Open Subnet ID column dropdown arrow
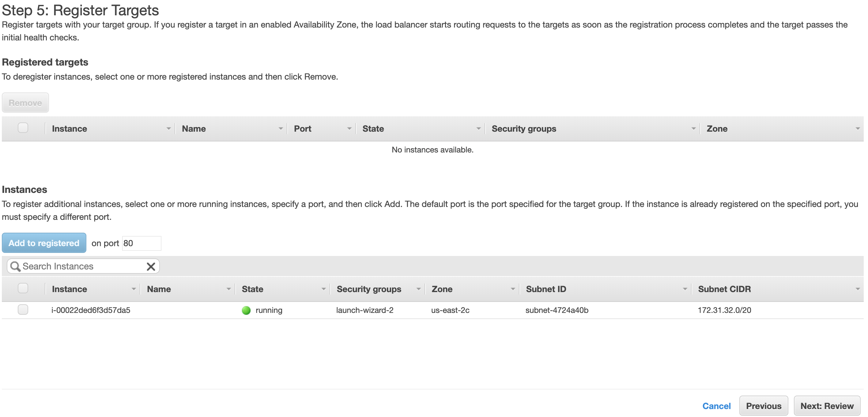The height and width of the screenshot is (417, 868). [685, 289]
